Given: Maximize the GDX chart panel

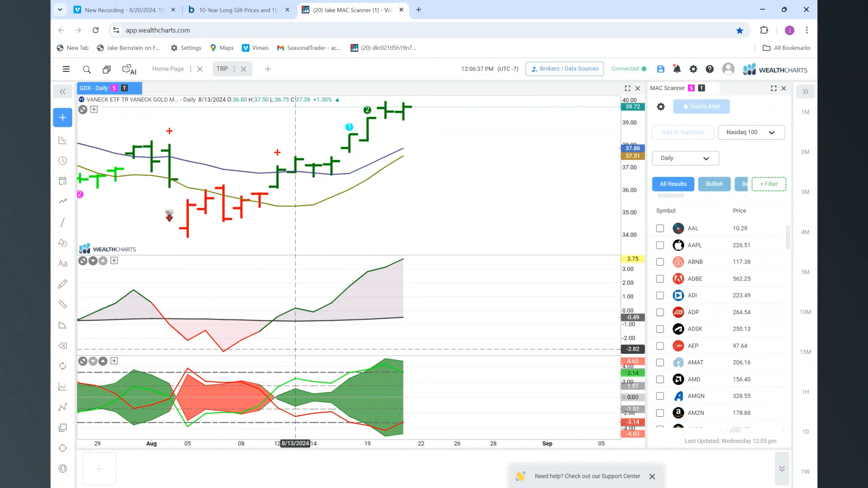Looking at the screenshot, I should point(627,88).
